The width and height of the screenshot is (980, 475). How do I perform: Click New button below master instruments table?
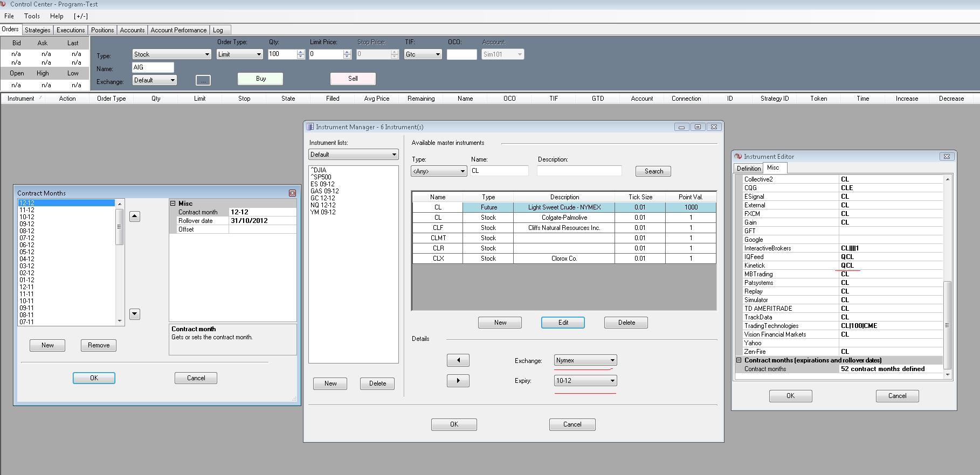tap(500, 323)
